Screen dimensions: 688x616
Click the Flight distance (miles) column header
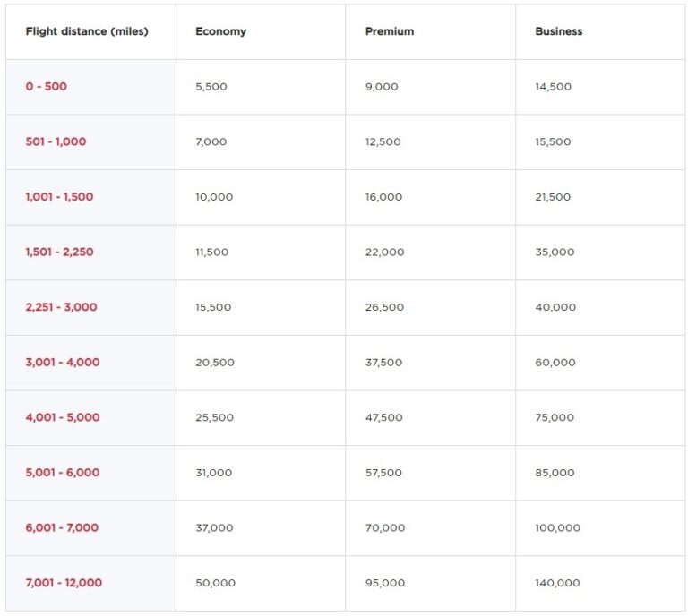pyautogui.click(x=87, y=31)
